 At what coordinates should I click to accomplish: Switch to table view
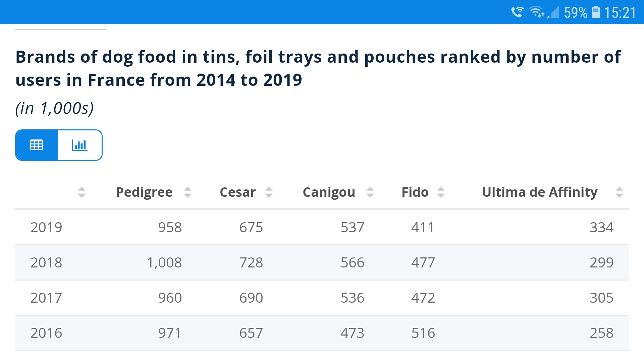(37, 145)
